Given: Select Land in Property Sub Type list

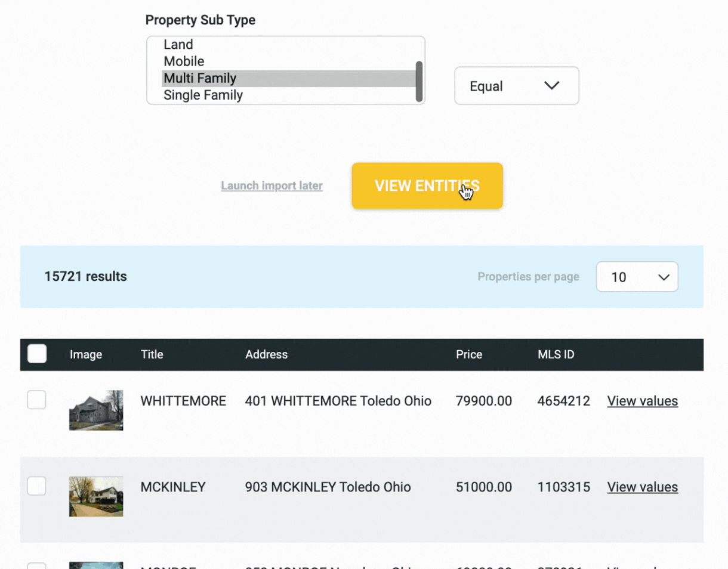Looking at the screenshot, I should click(x=178, y=45).
